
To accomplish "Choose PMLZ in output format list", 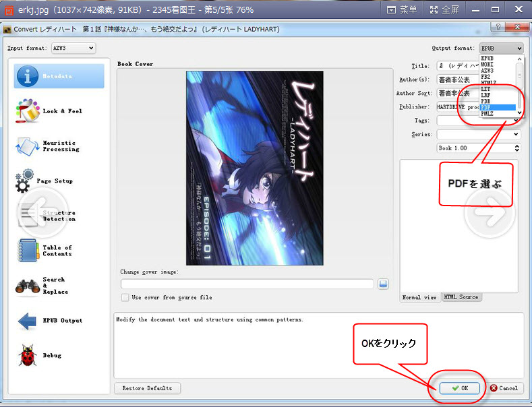I will coord(498,114).
